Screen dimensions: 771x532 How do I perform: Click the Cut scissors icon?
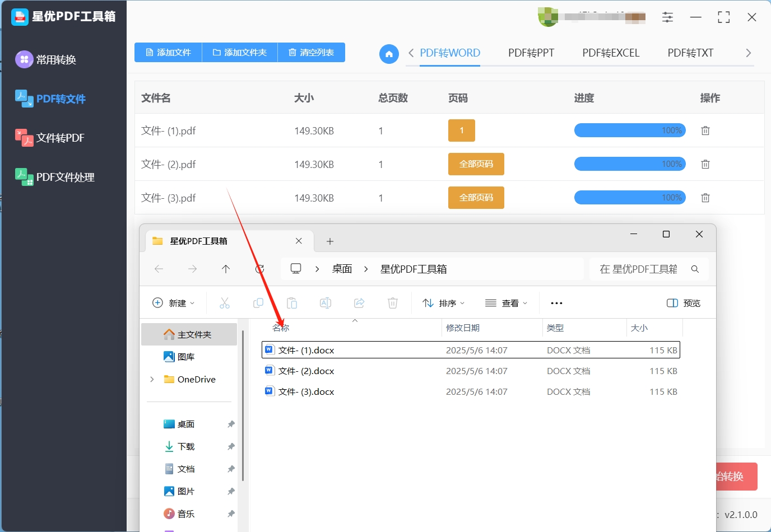click(x=225, y=303)
